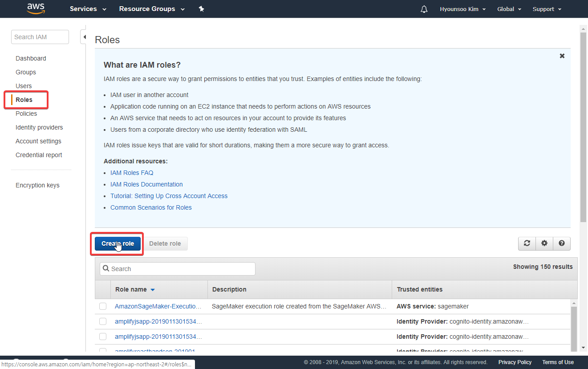Collapse the IAM side navigation arrow
588x369 pixels.
click(83, 37)
